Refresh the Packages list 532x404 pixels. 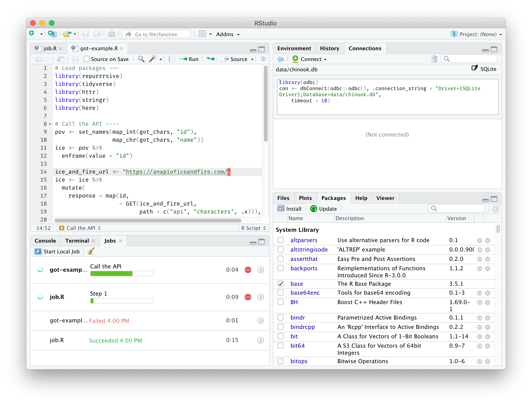pyautogui.click(x=495, y=209)
